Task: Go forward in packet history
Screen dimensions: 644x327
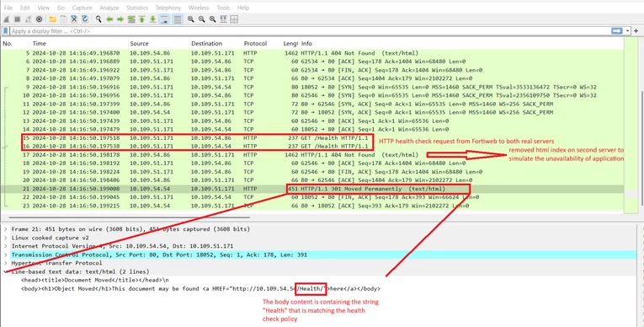Action: pyautogui.click(x=120, y=19)
